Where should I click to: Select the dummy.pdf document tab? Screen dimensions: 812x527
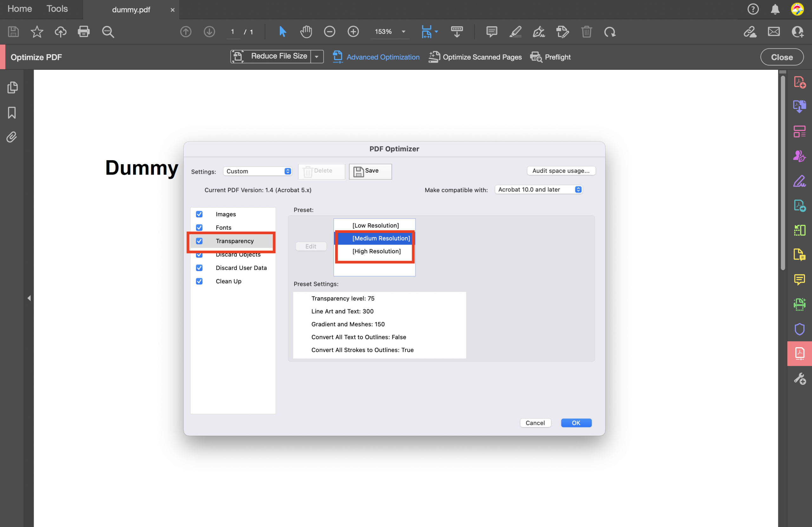coord(131,10)
